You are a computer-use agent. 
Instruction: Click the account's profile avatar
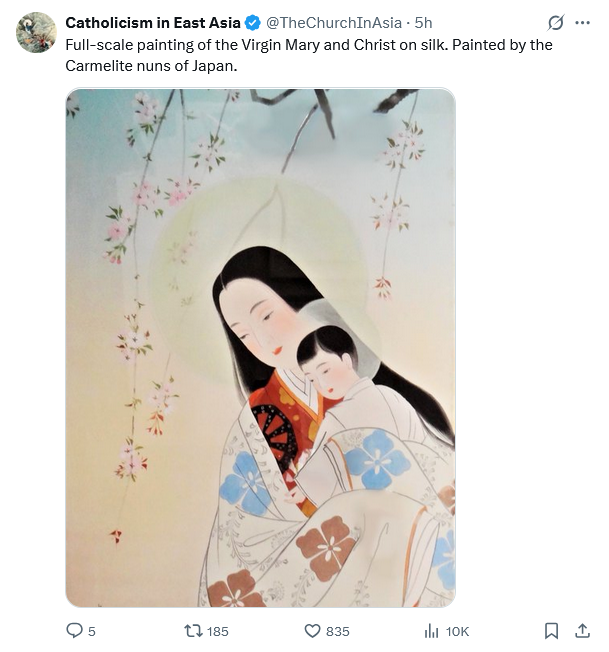pos(36,32)
